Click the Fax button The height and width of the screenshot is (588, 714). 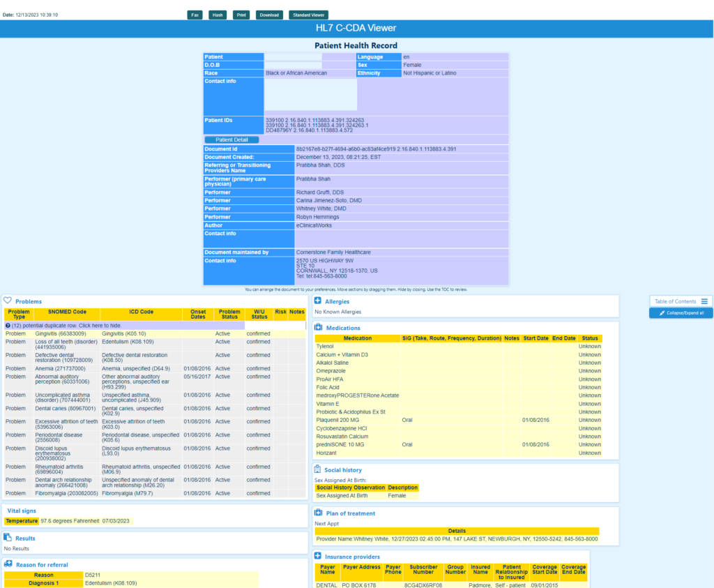click(x=195, y=15)
